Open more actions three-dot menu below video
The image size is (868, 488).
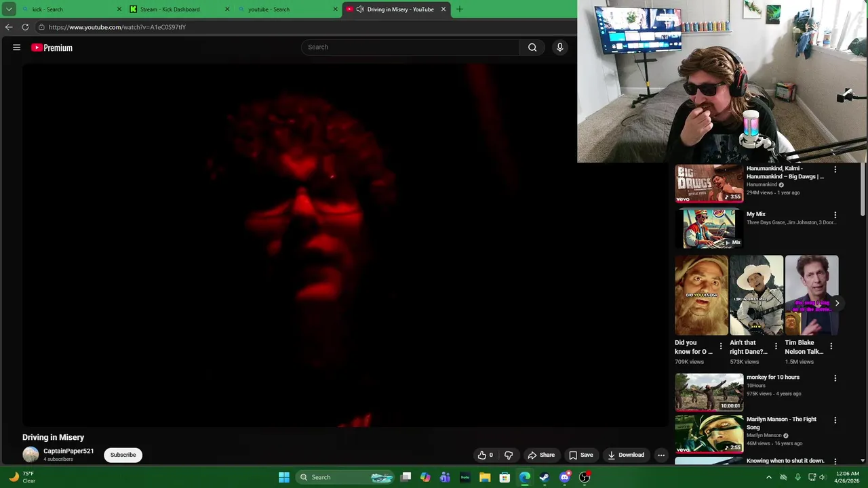[x=661, y=455]
